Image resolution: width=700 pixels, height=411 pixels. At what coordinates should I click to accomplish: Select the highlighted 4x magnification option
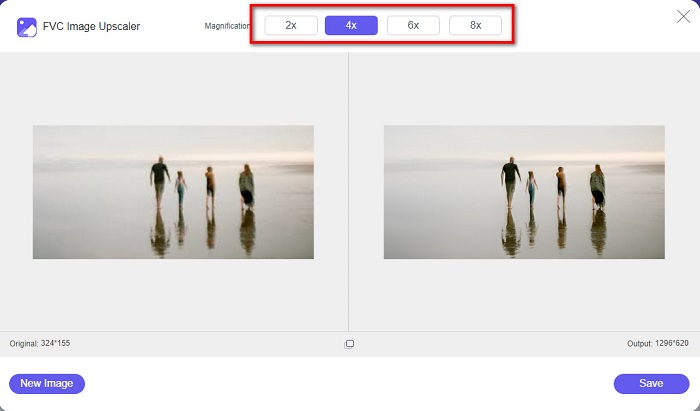click(351, 25)
